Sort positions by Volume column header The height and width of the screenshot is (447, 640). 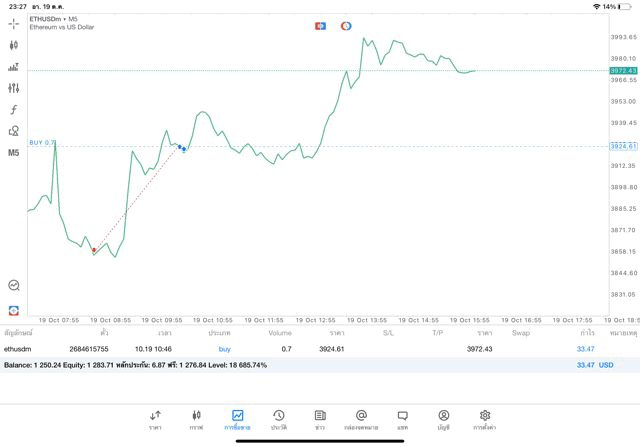[280, 333]
